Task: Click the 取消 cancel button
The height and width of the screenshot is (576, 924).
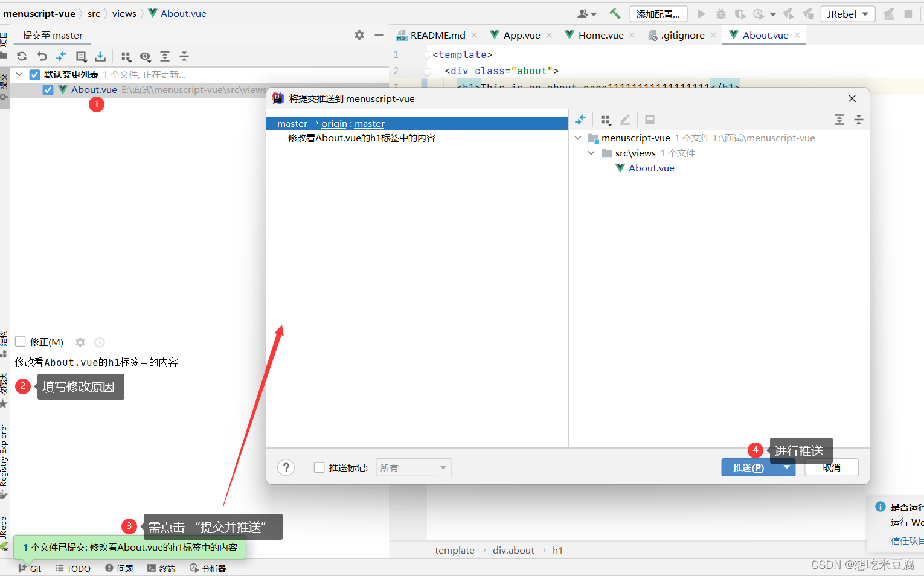Action: (831, 467)
